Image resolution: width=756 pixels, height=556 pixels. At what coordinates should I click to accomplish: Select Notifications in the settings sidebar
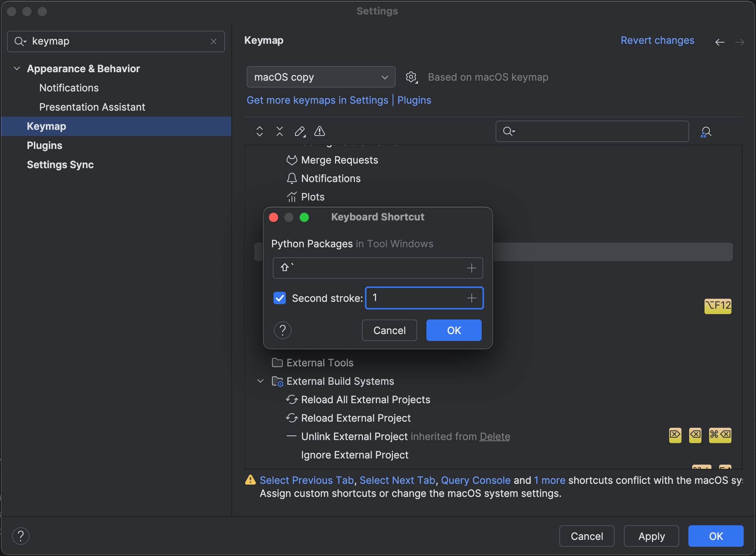coord(68,88)
